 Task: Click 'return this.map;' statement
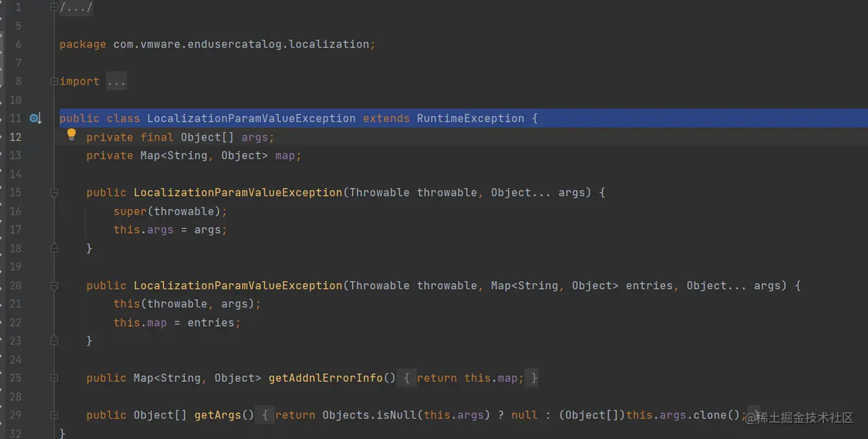[471, 378]
